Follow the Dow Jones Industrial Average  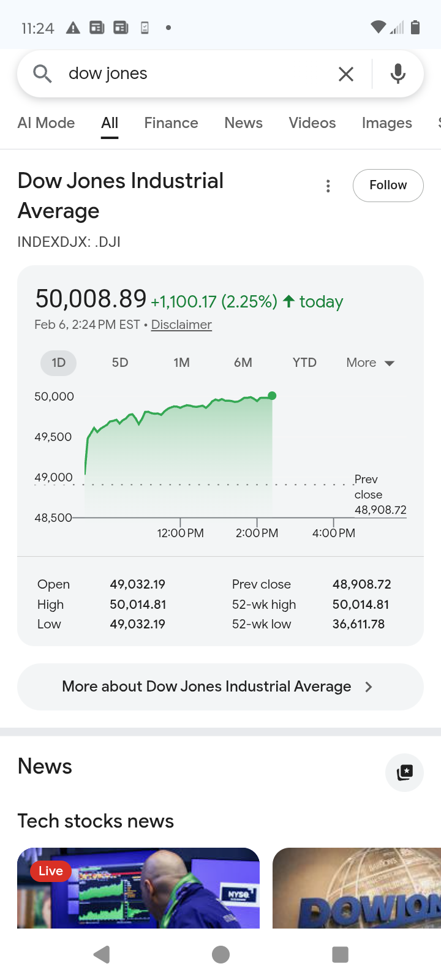click(x=388, y=185)
